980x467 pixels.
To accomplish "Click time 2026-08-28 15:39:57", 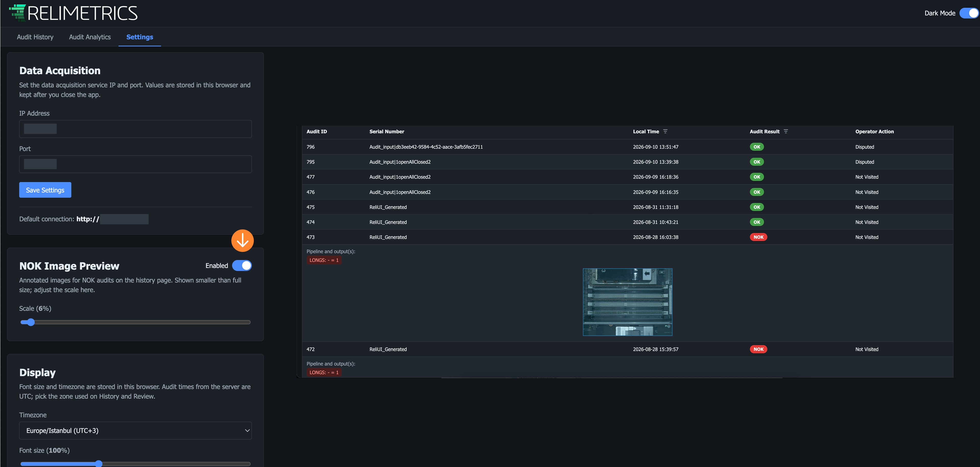I will 655,349.
